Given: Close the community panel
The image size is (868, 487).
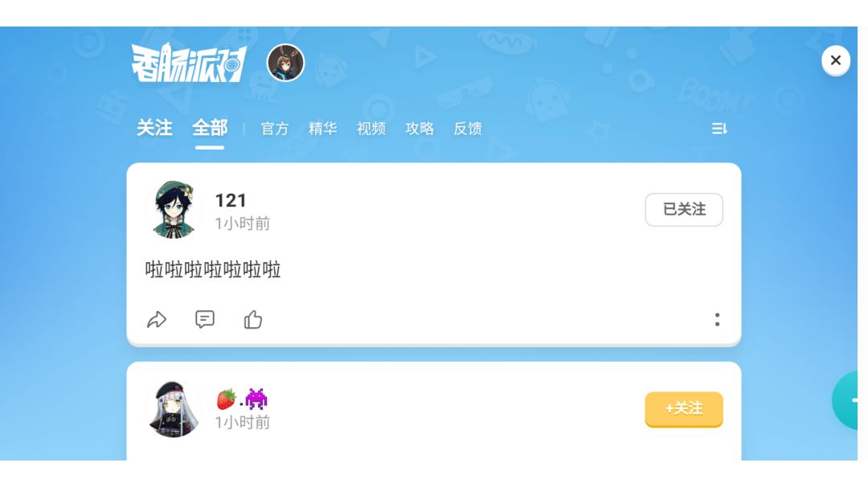Looking at the screenshot, I should [836, 60].
